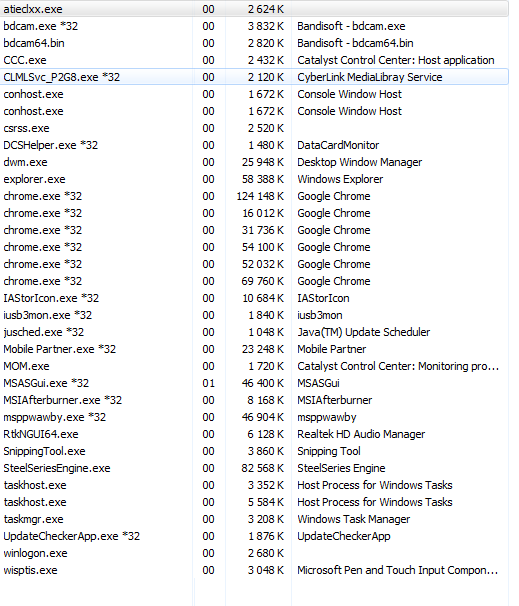Select the taskmgr.exe Windows Task Manager row
Screen dimensions: 519x606
click(x=254, y=519)
